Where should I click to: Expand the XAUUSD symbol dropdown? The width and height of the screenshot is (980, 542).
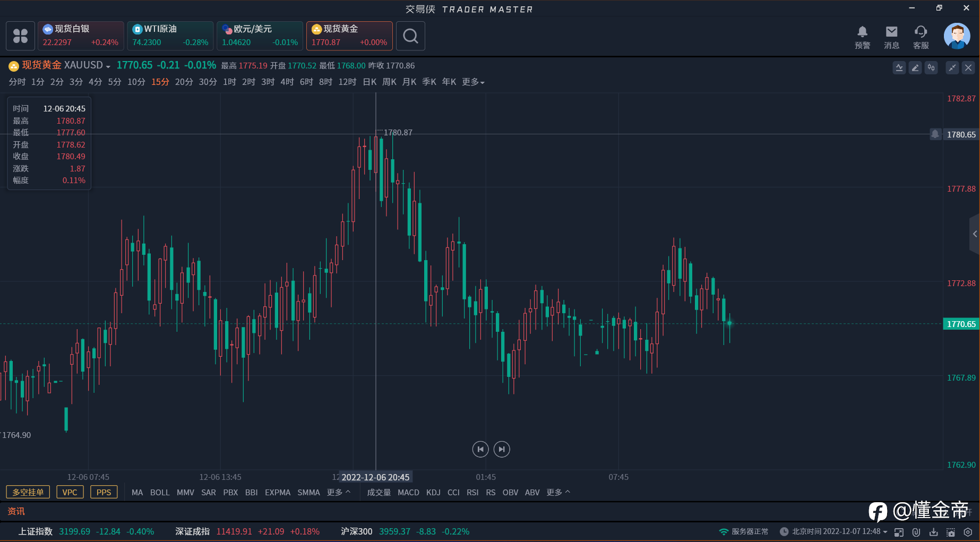click(x=108, y=66)
